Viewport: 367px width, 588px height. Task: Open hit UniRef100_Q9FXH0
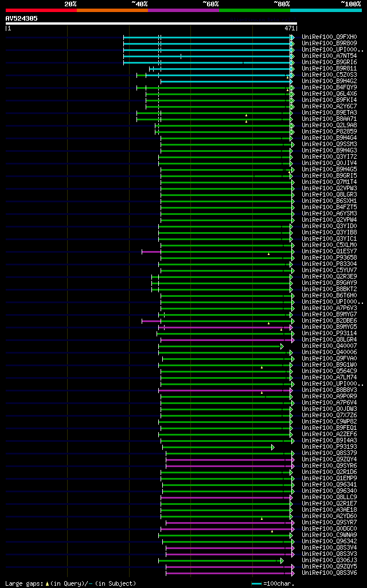pos(329,37)
